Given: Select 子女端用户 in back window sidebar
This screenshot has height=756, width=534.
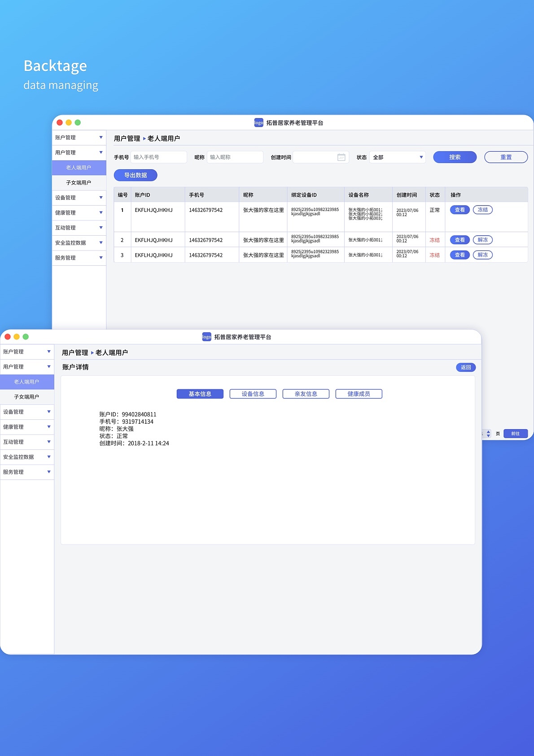Looking at the screenshot, I should [79, 183].
